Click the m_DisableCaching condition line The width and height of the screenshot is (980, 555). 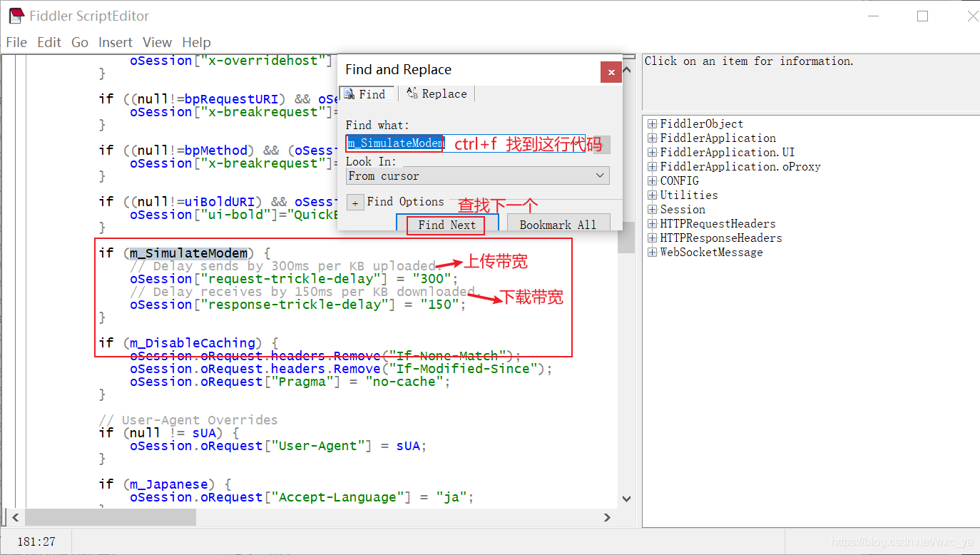[188, 343]
